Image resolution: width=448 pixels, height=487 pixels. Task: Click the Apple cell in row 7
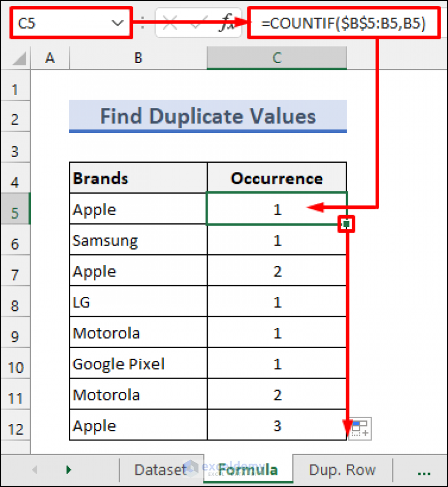[138, 271]
